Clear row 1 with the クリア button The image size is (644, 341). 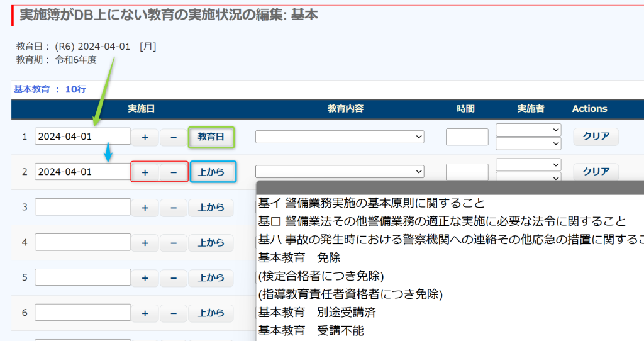tap(596, 137)
